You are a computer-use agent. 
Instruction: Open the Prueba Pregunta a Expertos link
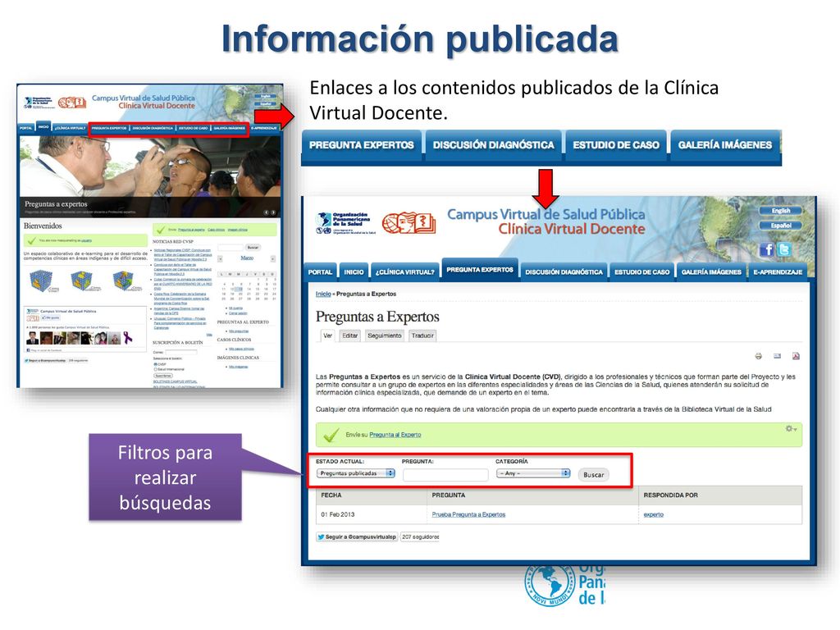(468, 514)
